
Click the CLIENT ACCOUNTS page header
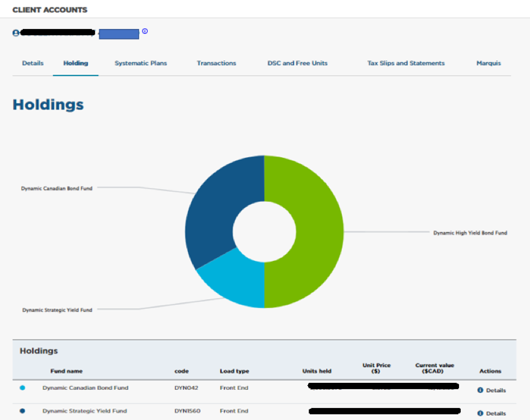pos(50,10)
